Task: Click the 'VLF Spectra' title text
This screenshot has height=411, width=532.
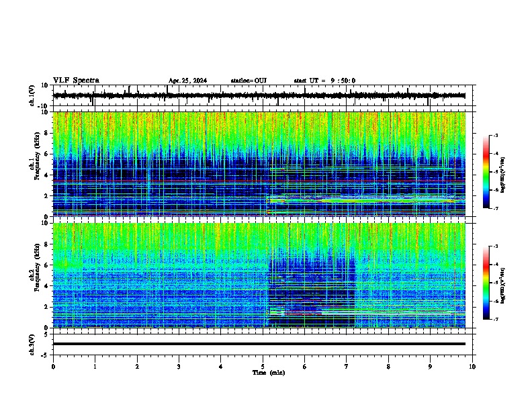Action: (x=76, y=81)
